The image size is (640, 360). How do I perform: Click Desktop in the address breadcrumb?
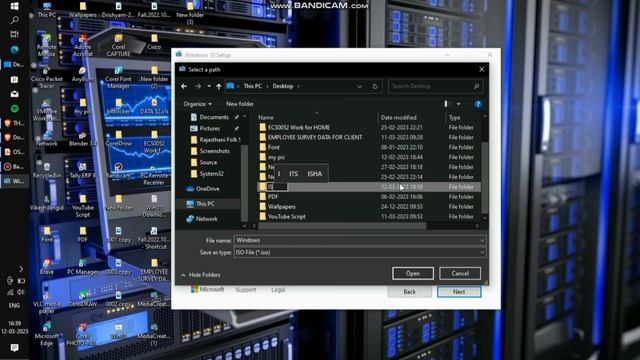pyautogui.click(x=283, y=87)
